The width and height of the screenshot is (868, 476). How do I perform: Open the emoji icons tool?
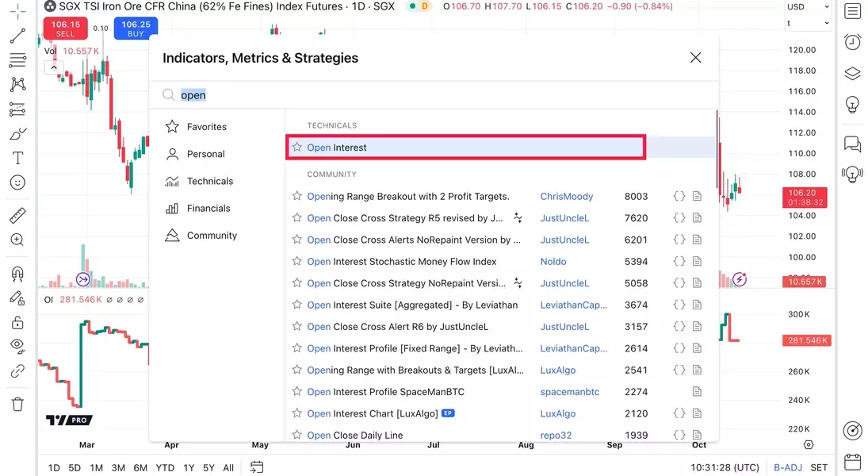17,182
